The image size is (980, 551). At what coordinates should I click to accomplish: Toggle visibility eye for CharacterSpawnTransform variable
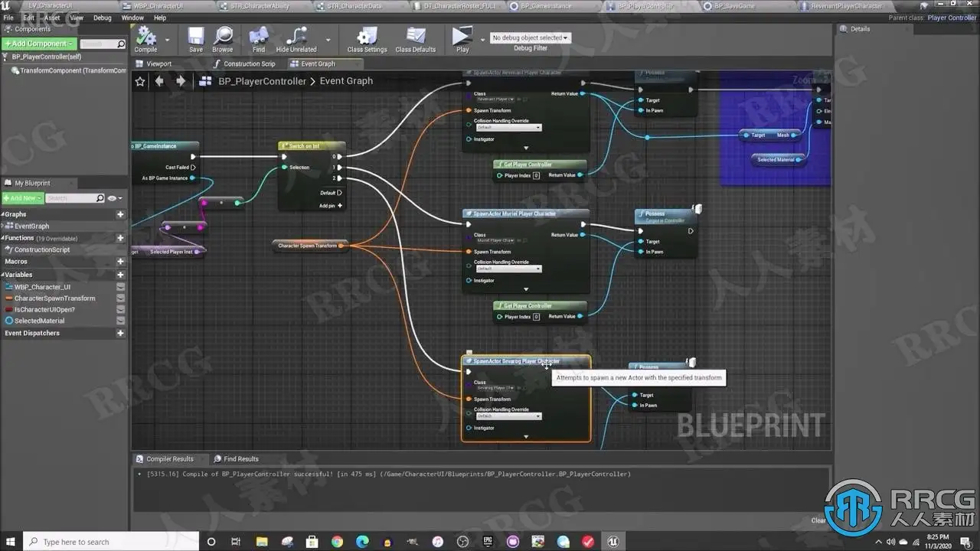click(120, 298)
